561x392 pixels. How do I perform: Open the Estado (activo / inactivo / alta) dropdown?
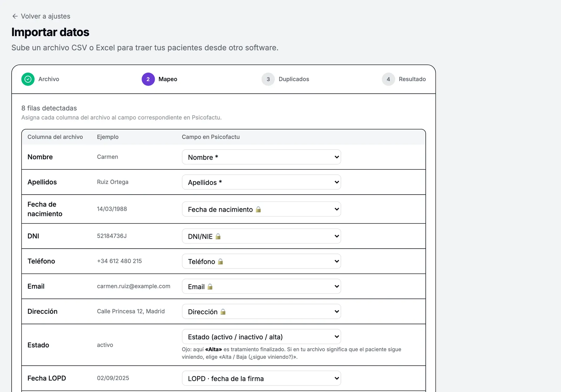click(261, 337)
